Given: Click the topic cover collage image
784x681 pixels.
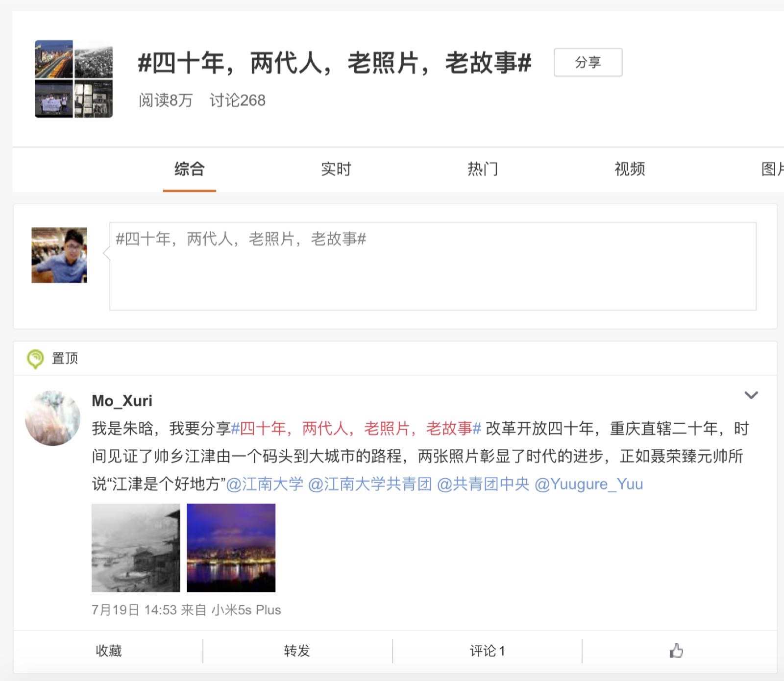Looking at the screenshot, I should (73, 79).
